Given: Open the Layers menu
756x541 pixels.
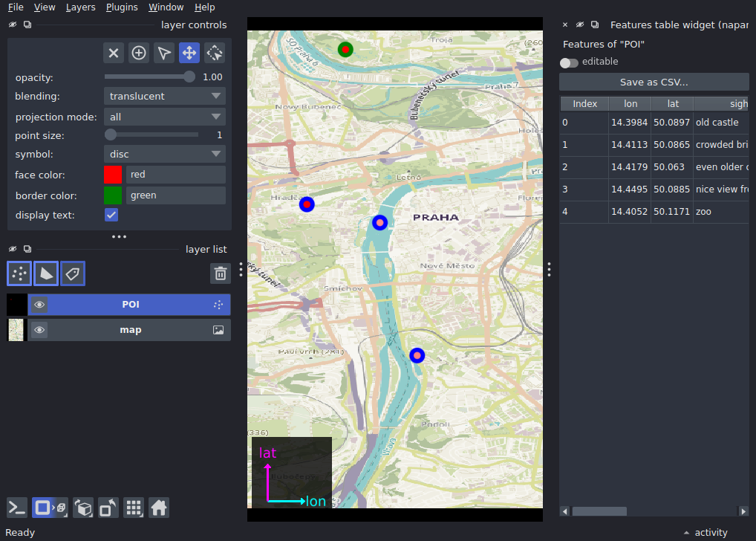Looking at the screenshot, I should tap(80, 7).
